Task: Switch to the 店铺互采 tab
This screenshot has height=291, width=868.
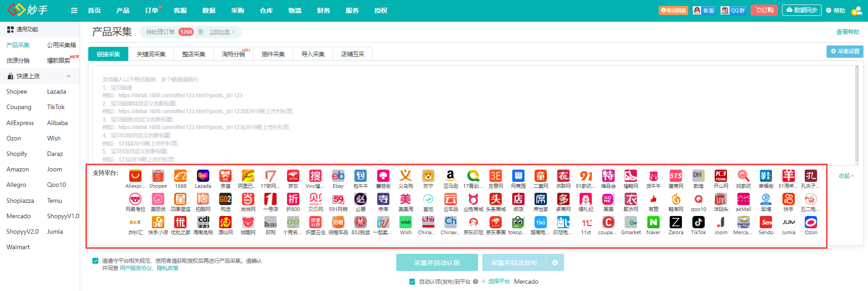Action: coord(353,54)
